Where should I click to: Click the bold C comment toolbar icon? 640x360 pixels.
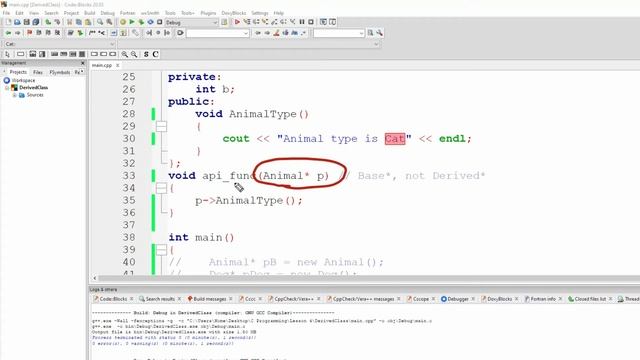156,54
